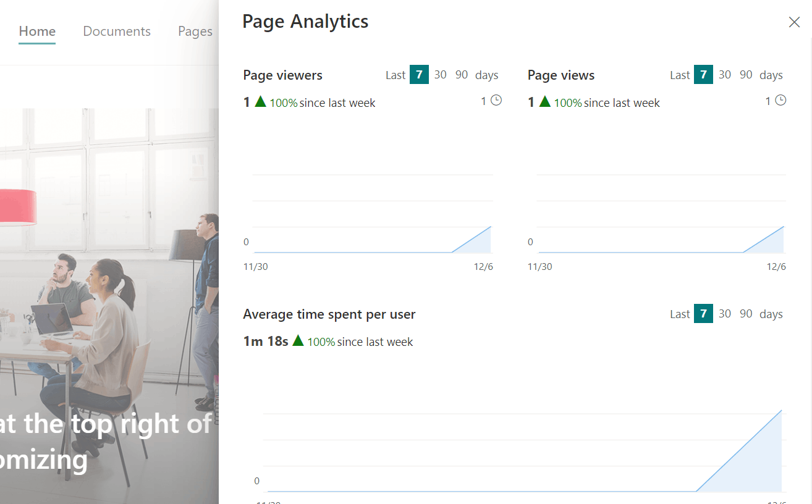
Task: Click the clock icon beside Page viewers count
Action: click(x=496, y=100)
